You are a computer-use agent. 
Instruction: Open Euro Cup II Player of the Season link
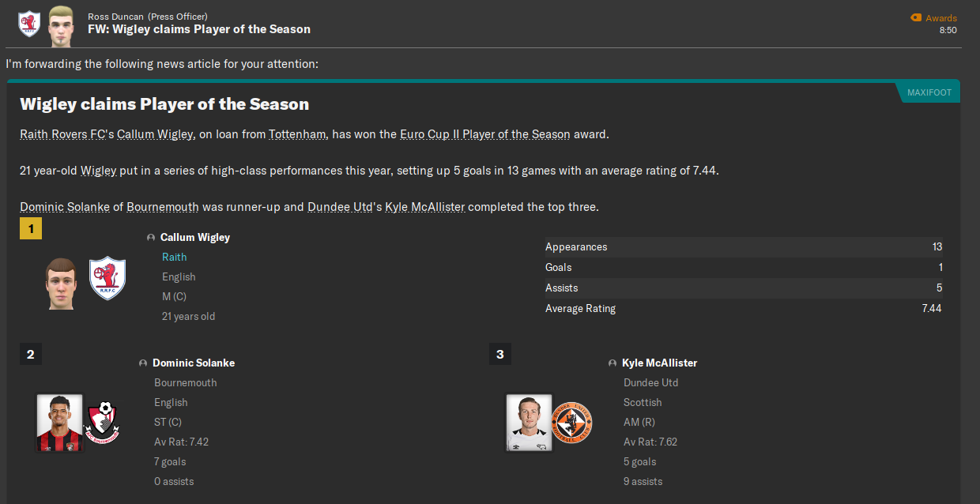click(x=484, y=134)
